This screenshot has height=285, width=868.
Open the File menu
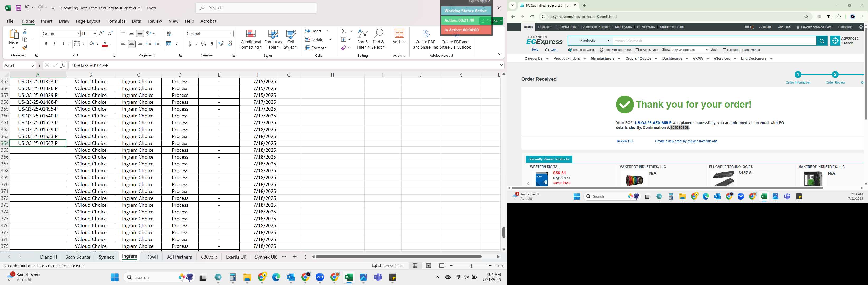tap(10, 21)
